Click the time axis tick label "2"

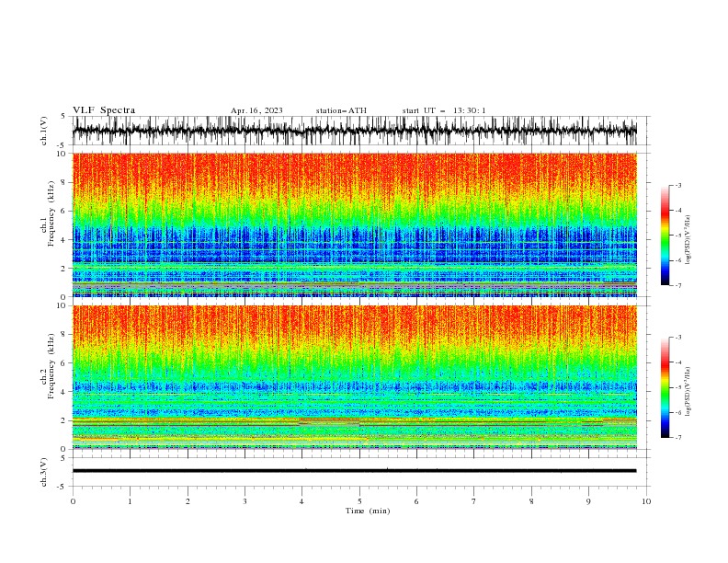(188, 501)
